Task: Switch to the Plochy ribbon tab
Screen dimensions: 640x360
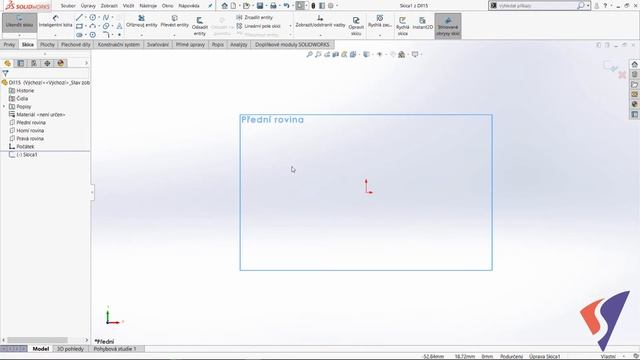Action: 47,44
